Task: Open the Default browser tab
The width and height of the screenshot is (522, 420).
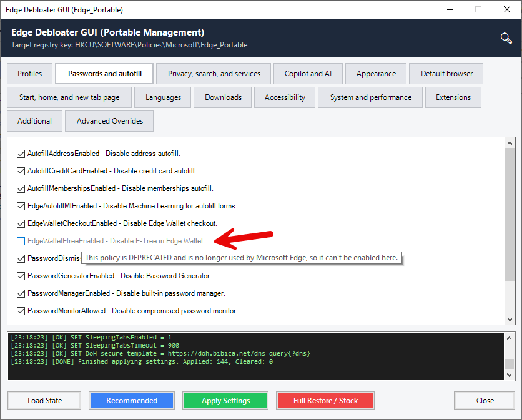Action: pyautogui.click(x=446, y=74)
